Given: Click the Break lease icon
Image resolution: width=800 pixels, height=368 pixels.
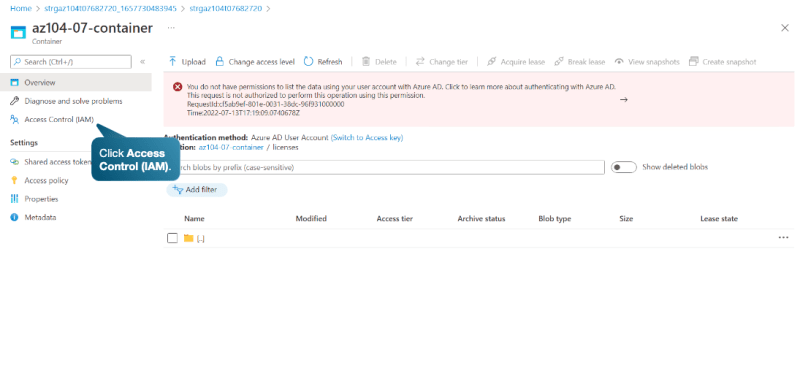Looking at the screenshot, I should pyautogui.click(x=559, y=61).
